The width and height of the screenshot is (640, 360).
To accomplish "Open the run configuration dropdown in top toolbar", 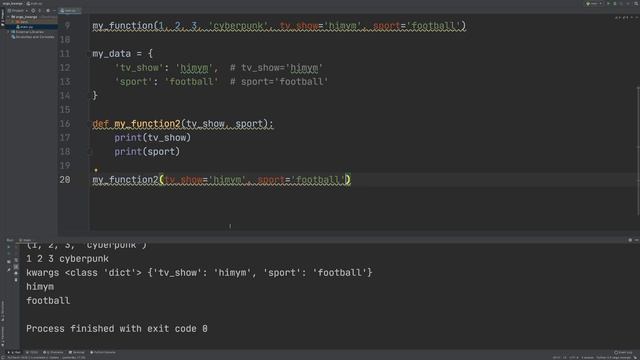I will click(594, 3).
